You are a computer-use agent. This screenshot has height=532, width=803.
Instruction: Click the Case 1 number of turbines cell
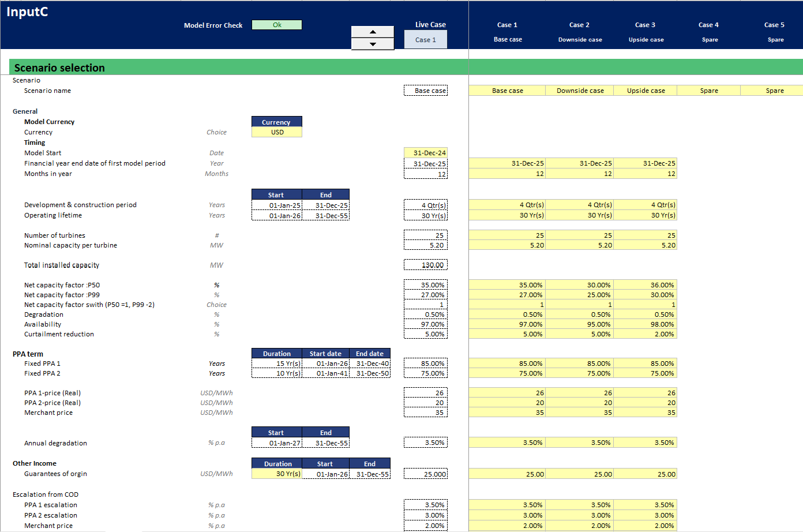[507, 235]
